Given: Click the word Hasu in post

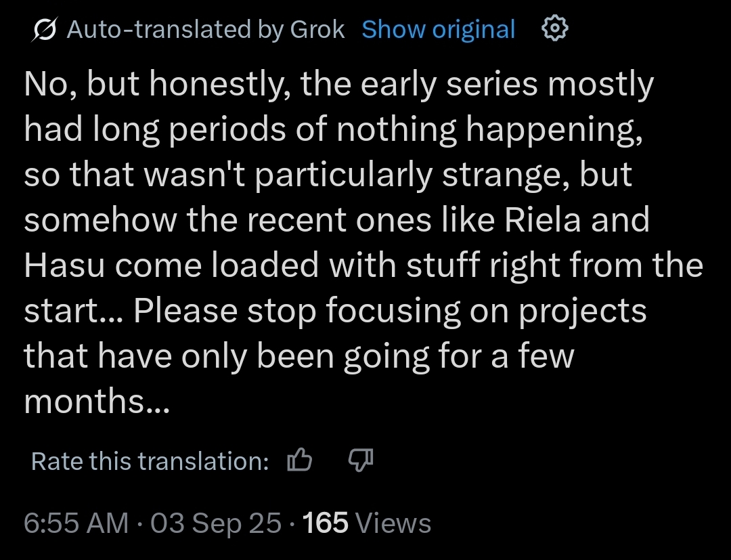Looking at the screenshot, I should 64,265.
